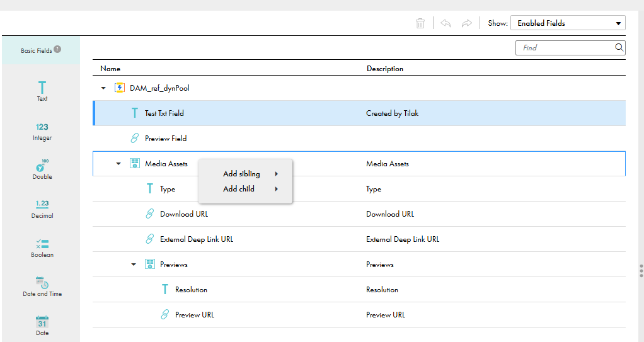Click the T icon of Test Txt Field
Image resolution: width=644 pixels, height=342 pixels.
point(135,113)
